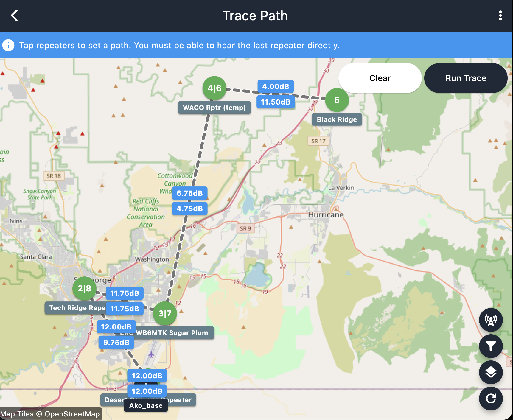
Task: Click the SR 18 road shield
Action: (54, 176)
